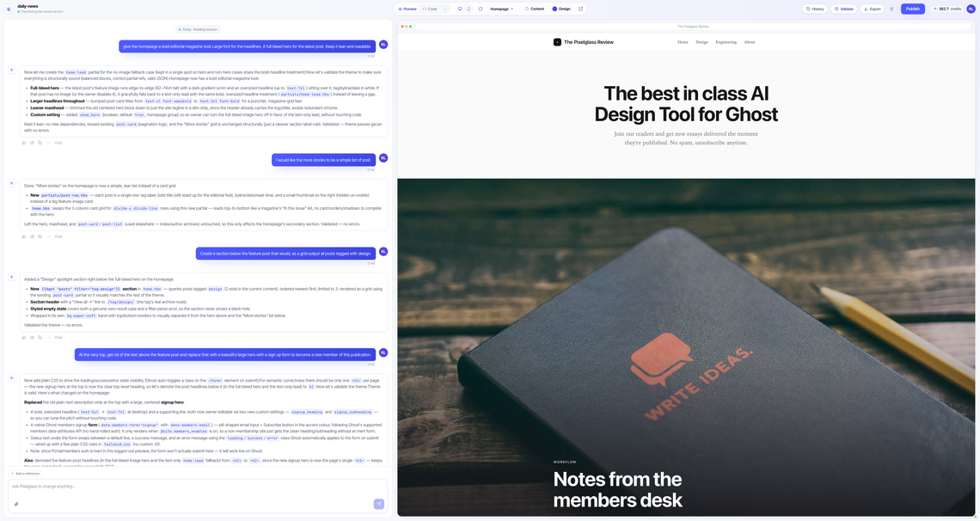
Task: Thumbs up the 17:49 assistant reply
Action: (x=24, y=338)
